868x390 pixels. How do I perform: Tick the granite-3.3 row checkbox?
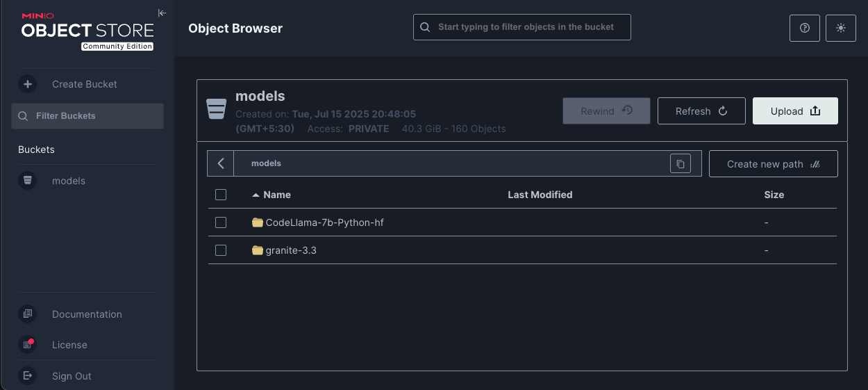click(x=221, y=250)
